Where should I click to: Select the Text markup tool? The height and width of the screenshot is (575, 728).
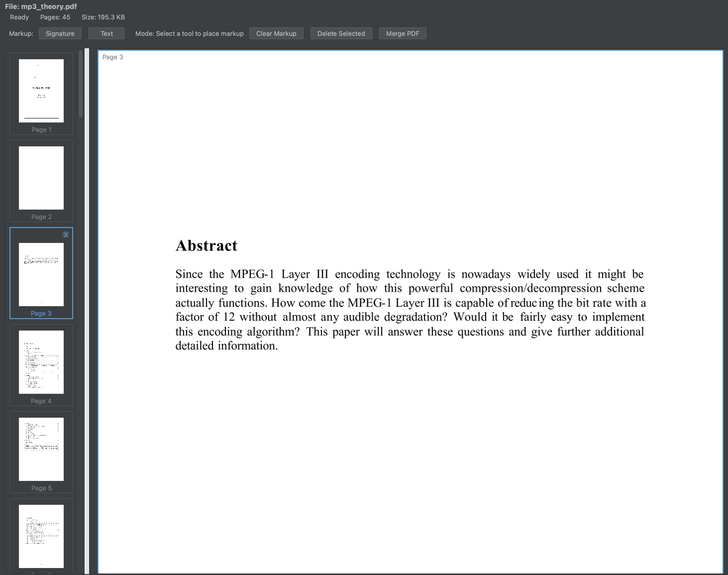click(x=106, y=33)
